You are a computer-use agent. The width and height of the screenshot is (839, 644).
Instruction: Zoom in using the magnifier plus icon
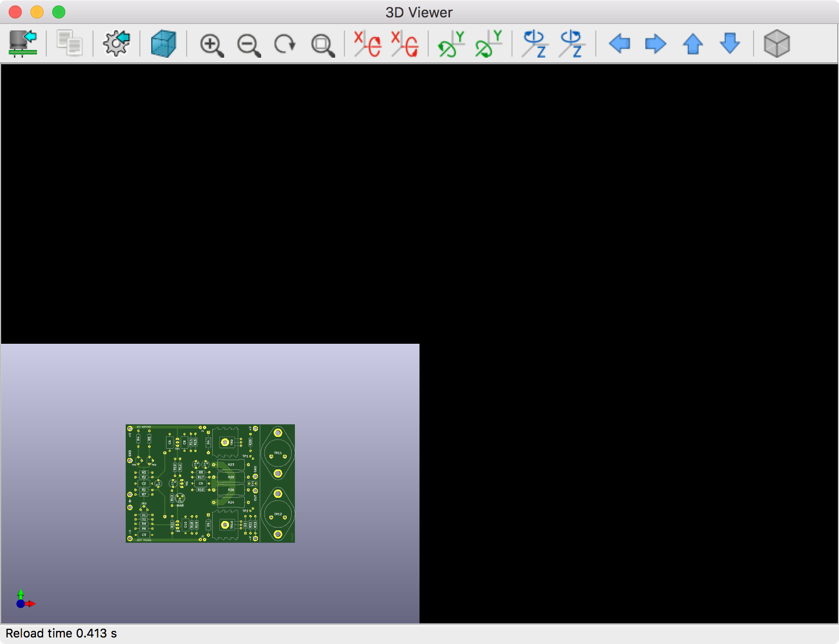point(212,45)
